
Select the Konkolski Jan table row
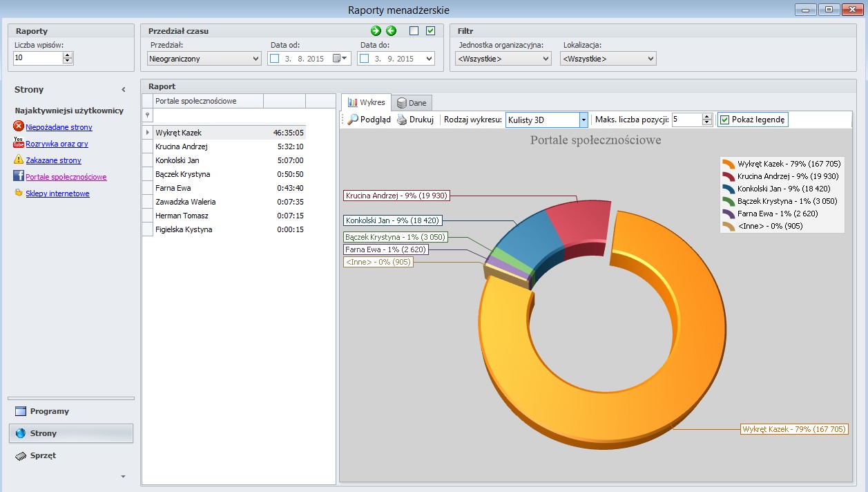229,160
